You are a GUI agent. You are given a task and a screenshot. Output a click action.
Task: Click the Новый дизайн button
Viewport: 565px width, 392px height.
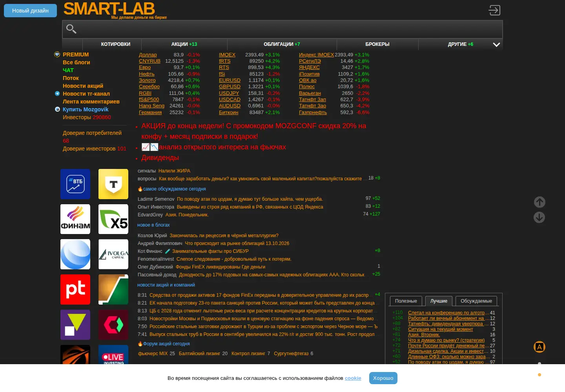click(x=30, y=11)
